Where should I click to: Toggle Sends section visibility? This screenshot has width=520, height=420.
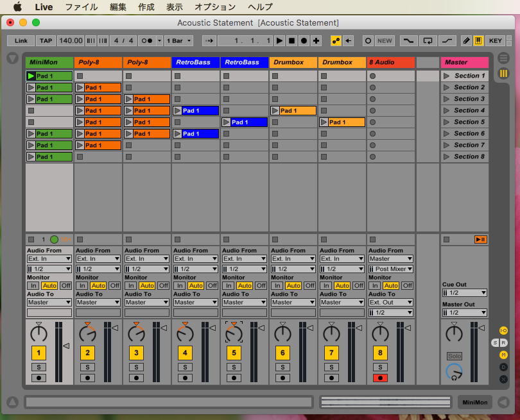[495, 343]
